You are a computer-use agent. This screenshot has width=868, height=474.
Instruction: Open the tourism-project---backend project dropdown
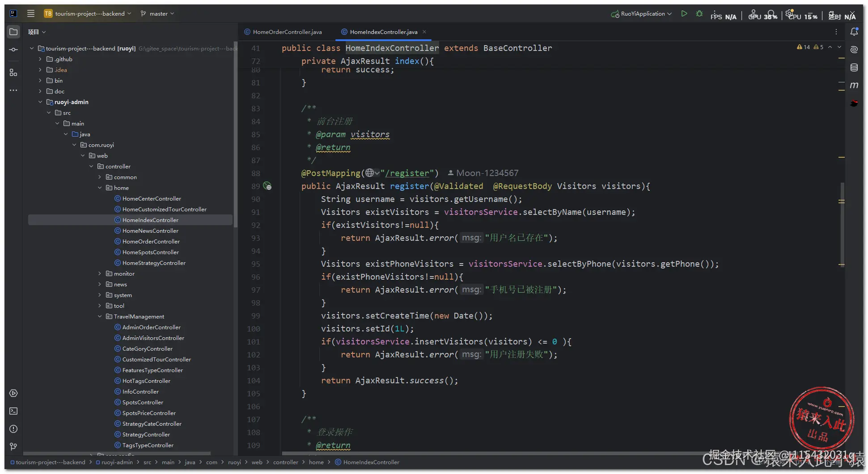[x=88, y=13]
